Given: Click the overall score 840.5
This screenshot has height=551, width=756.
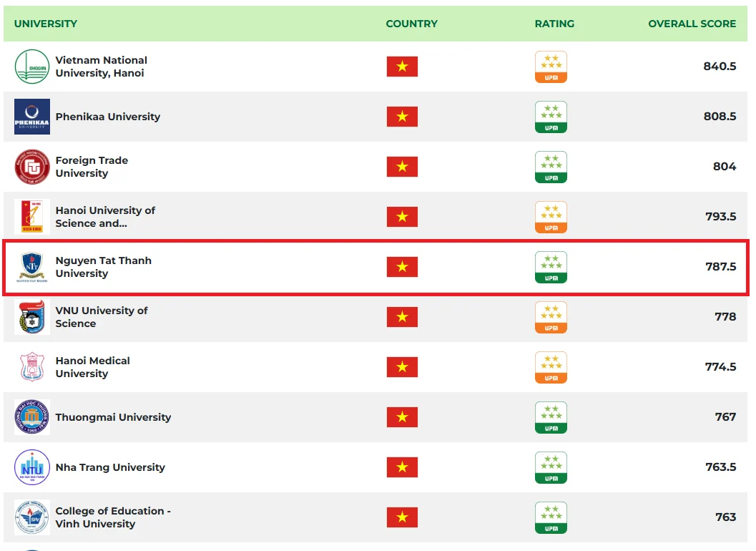Looking at the screenshot, I should click(720, 66).
